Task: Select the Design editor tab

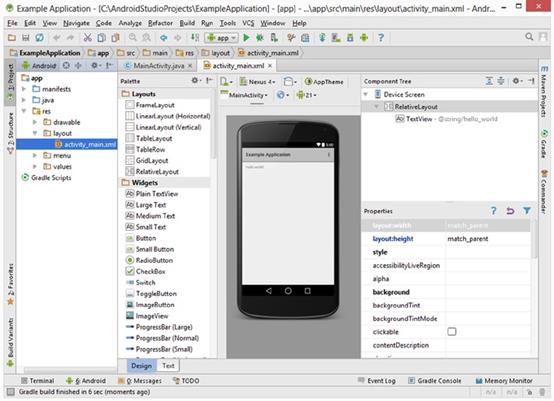Action: [x=141, y=366]
